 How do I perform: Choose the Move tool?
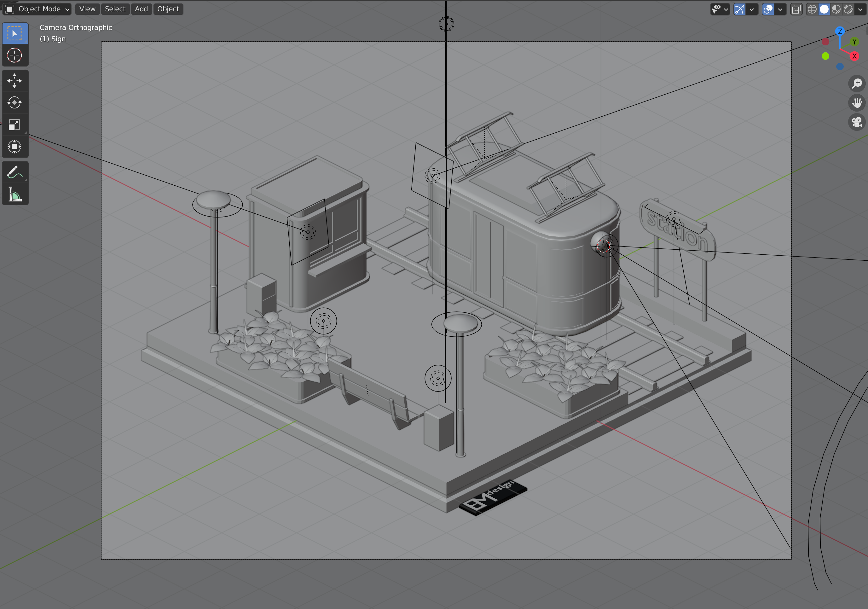[15, 80]
